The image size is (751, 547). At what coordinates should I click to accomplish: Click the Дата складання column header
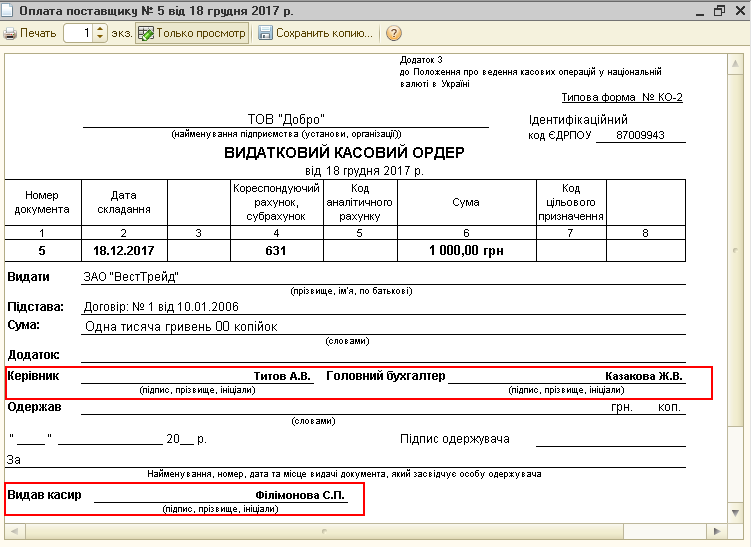(x=124, y=202)
